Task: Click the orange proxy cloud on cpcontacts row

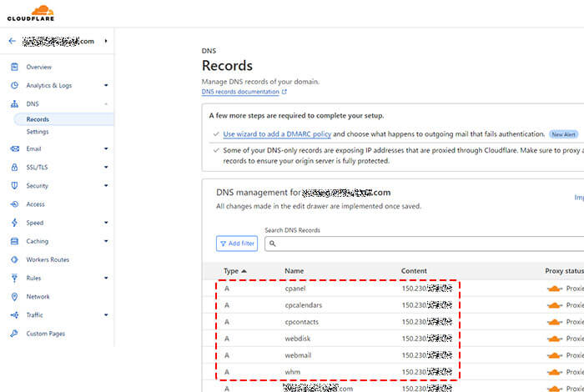Action: point(555,322)
